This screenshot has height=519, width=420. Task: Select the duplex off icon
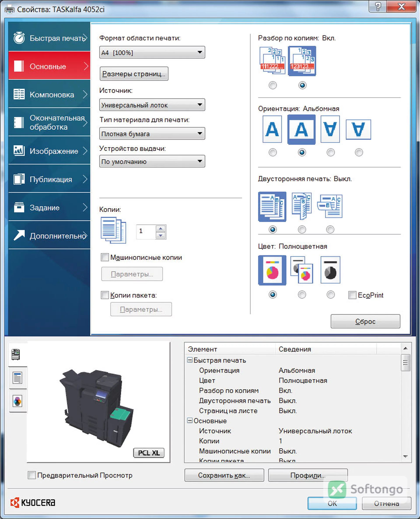[272, 207]
